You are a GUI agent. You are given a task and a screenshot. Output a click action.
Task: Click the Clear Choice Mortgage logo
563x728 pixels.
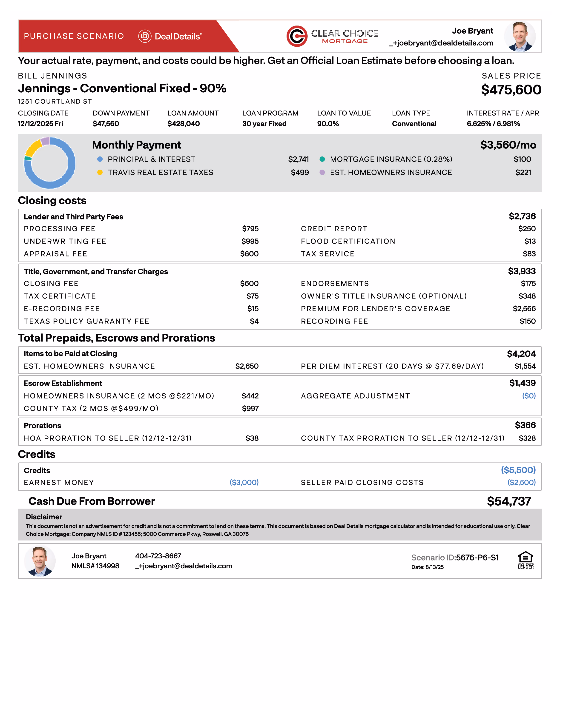332,36
